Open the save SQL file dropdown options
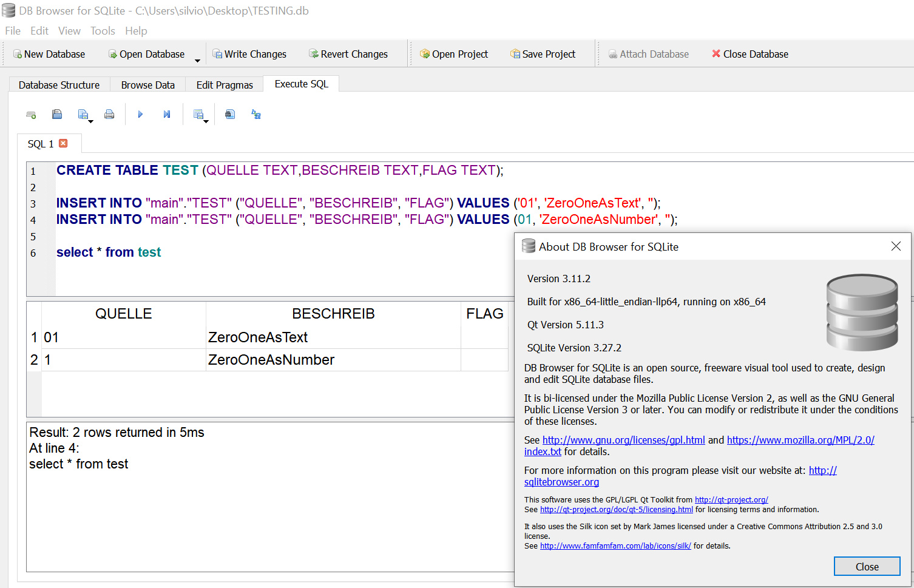 (90, 120)
